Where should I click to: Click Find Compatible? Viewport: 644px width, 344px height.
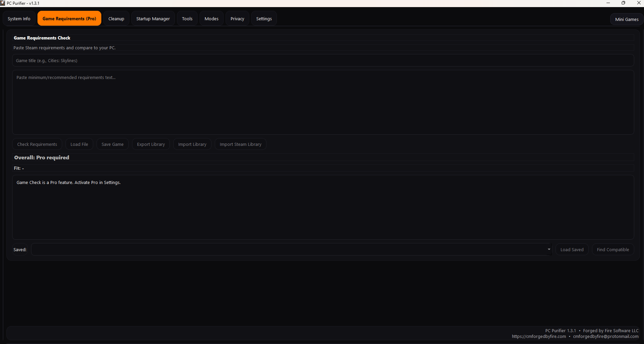point(613,249)
